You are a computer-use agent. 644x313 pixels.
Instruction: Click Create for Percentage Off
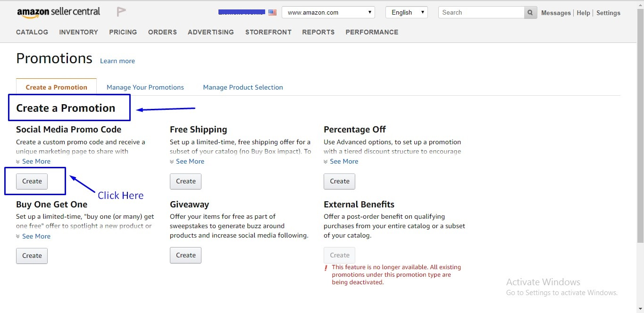click(x=340, y=181)
